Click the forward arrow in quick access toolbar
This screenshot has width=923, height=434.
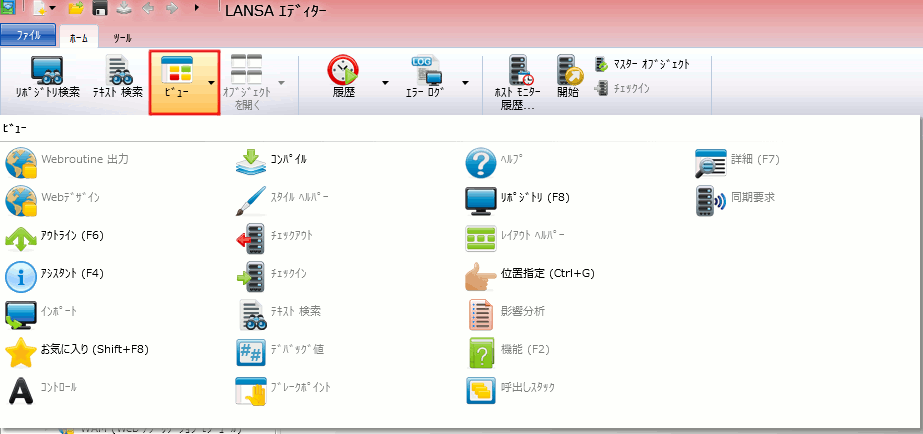172,8
